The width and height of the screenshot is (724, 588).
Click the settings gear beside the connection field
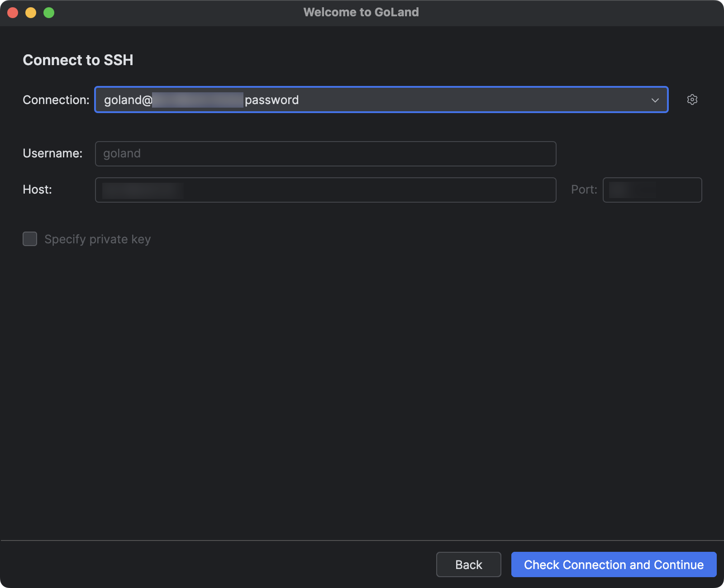692,100
